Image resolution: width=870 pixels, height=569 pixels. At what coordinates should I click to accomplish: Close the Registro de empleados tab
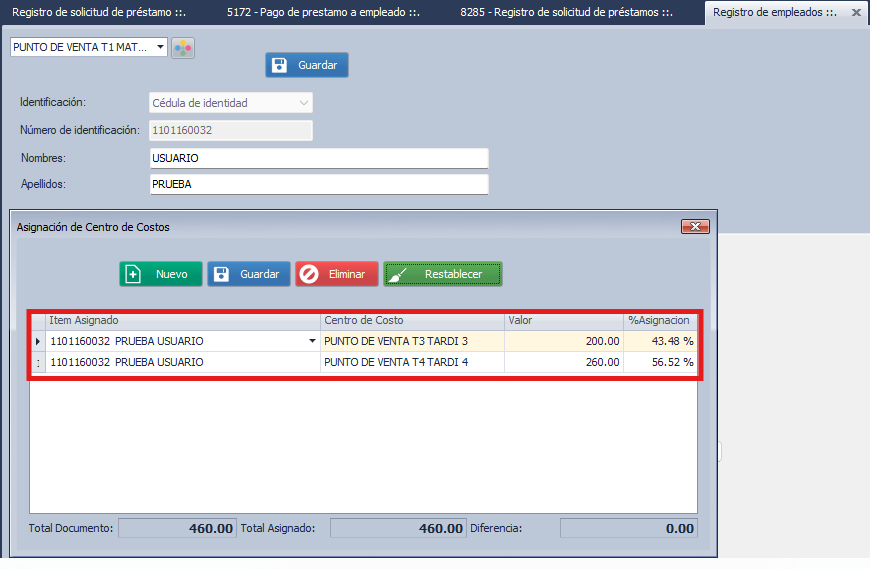(855, 13)
